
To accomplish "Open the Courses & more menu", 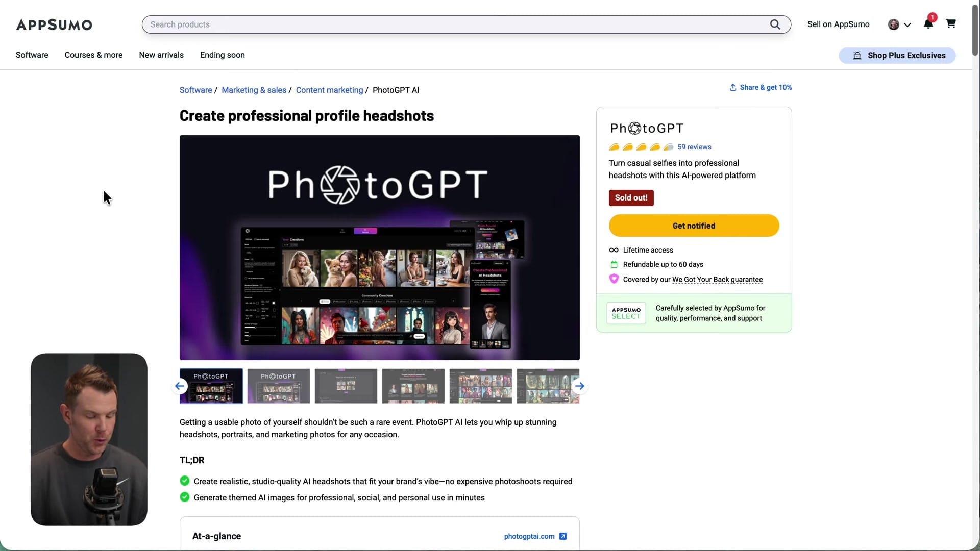I will [x=93, y=55].
